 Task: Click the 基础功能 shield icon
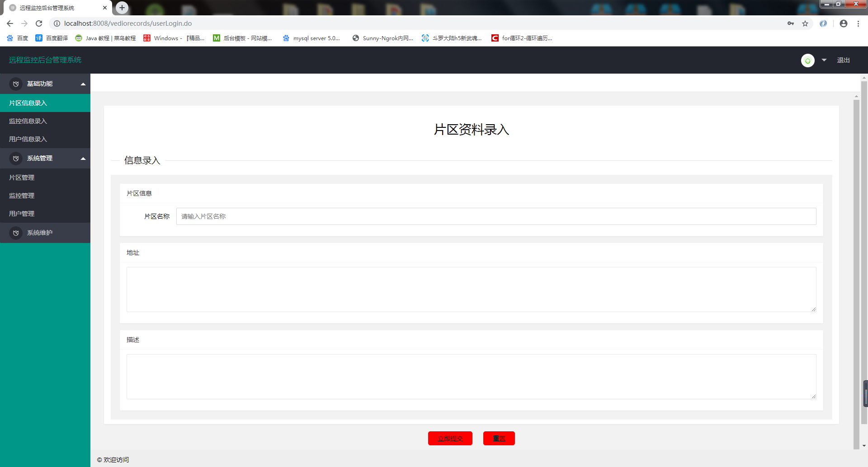coord(16,84)
